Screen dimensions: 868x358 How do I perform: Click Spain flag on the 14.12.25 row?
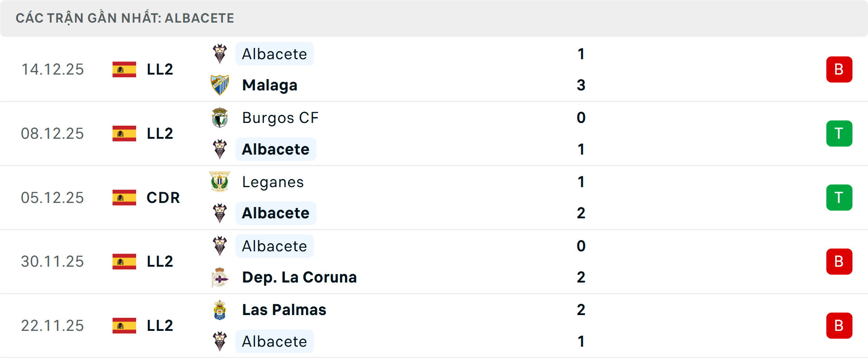tap(124, 70)
